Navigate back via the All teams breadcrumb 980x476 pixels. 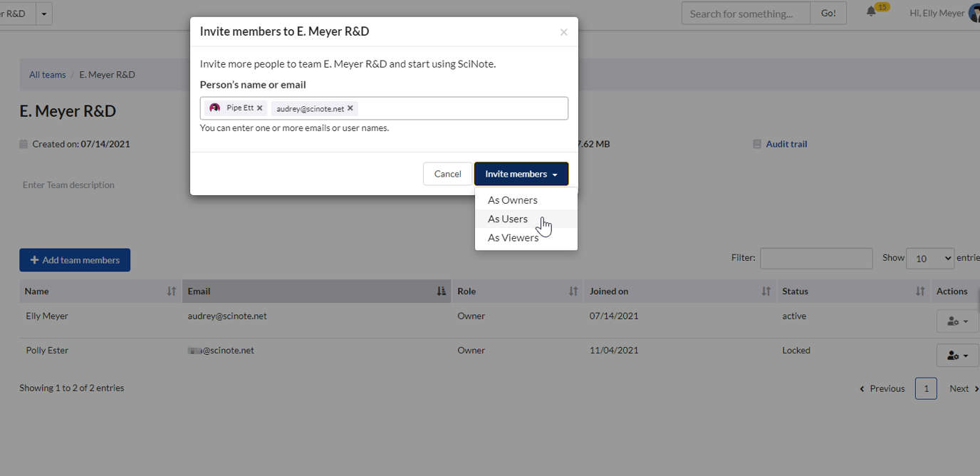coord(47,74)
